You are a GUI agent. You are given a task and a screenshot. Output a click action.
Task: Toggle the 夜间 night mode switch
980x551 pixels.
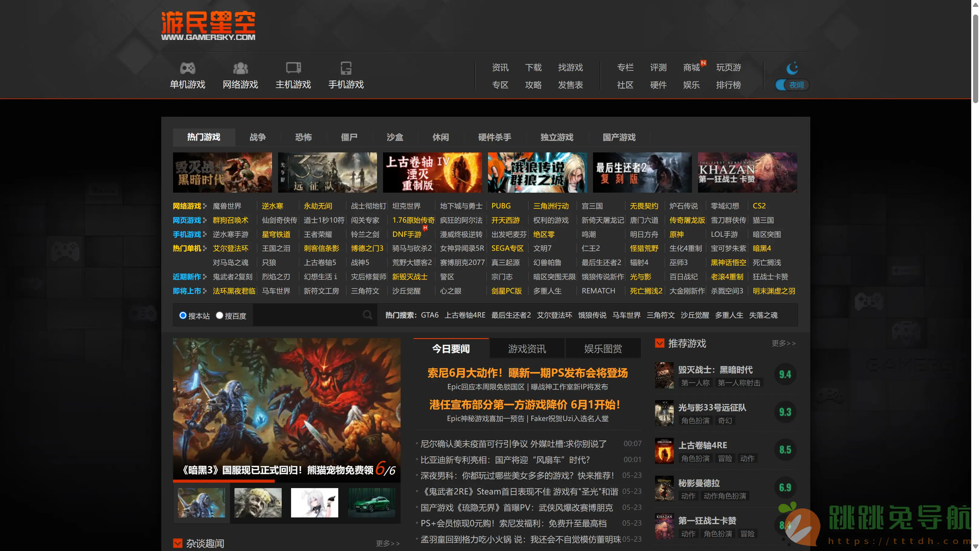click(792, 85)
